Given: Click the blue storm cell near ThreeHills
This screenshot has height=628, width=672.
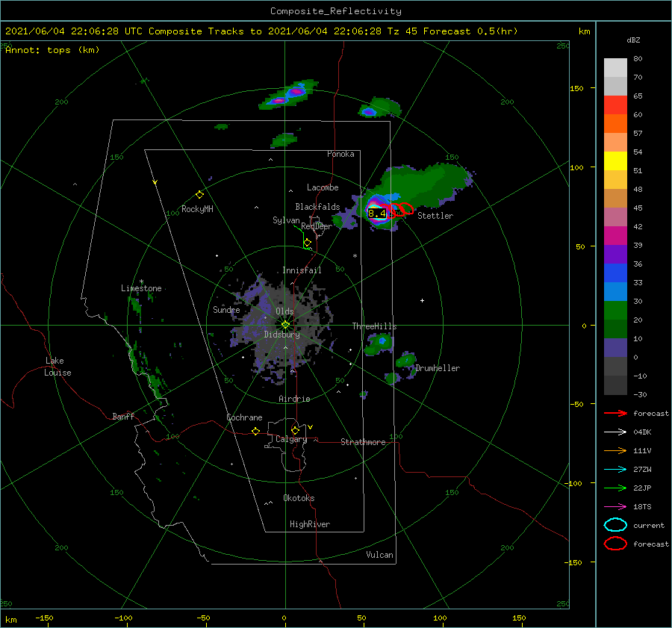Looking at the screenshot, I should tap(382, 341).
